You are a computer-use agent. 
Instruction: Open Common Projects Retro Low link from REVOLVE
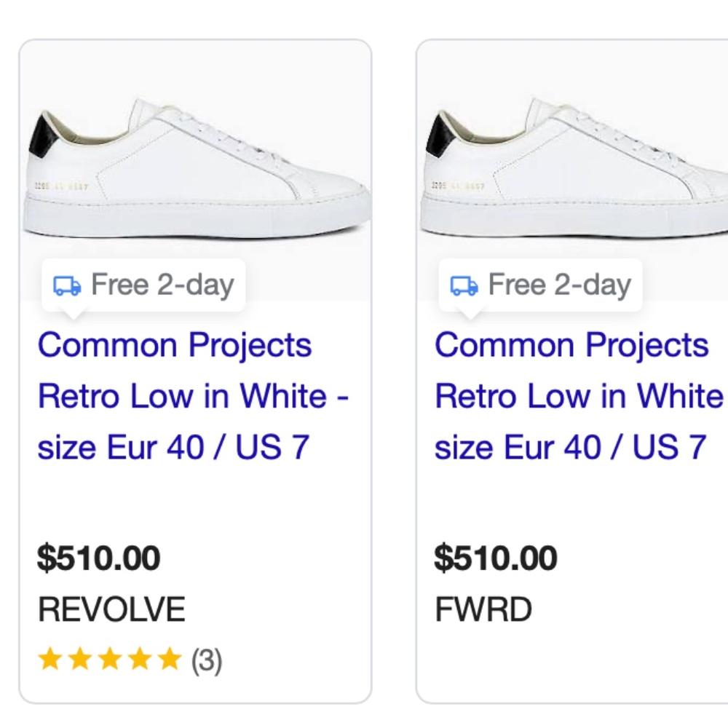[x=193, y=395]
